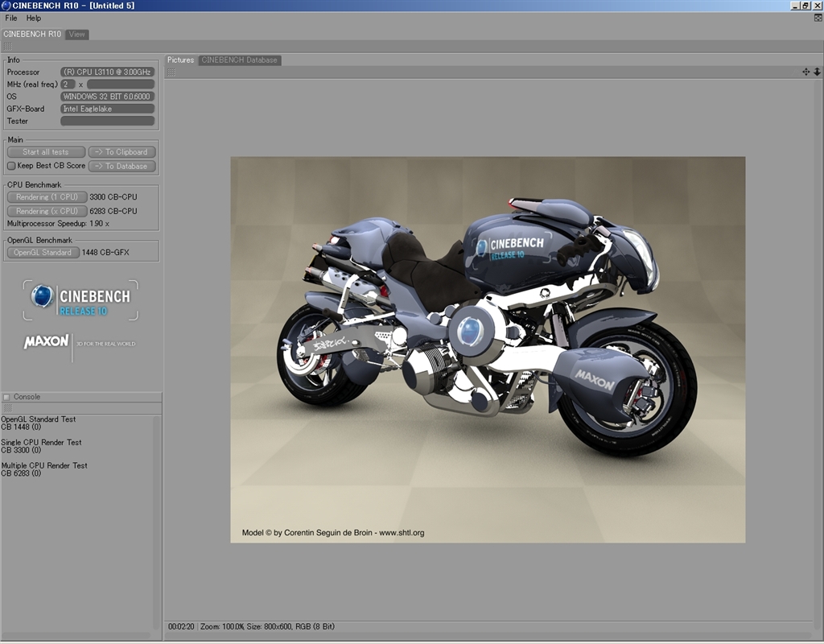The image size is (824, 644).
Task: Open the CINEBENCH Database tab
Action: click(x=239, y=60)
